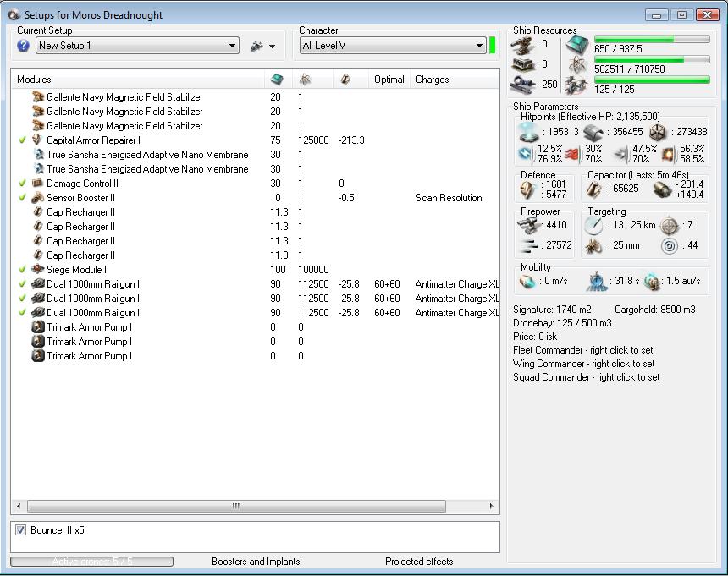728x576 pixels.
Task: Click the turret hardpoints icon
Action: (x=522, y=45)
